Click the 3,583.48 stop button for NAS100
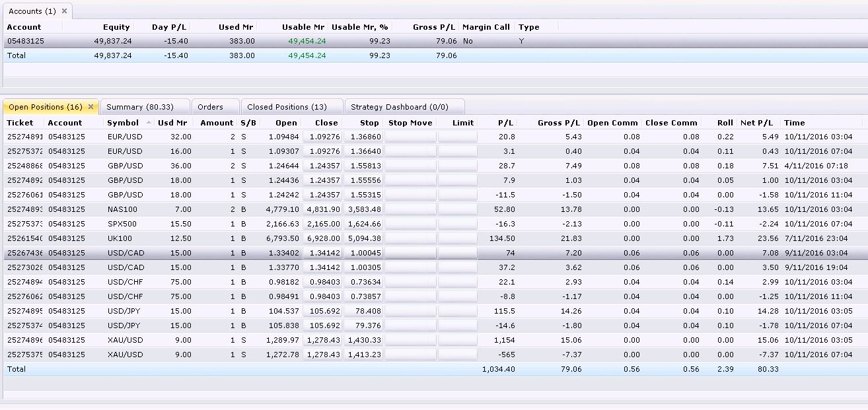 [x=362, y=209]
